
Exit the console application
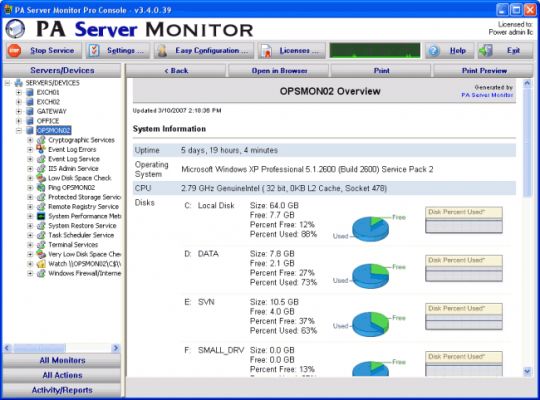coord(505,51)
